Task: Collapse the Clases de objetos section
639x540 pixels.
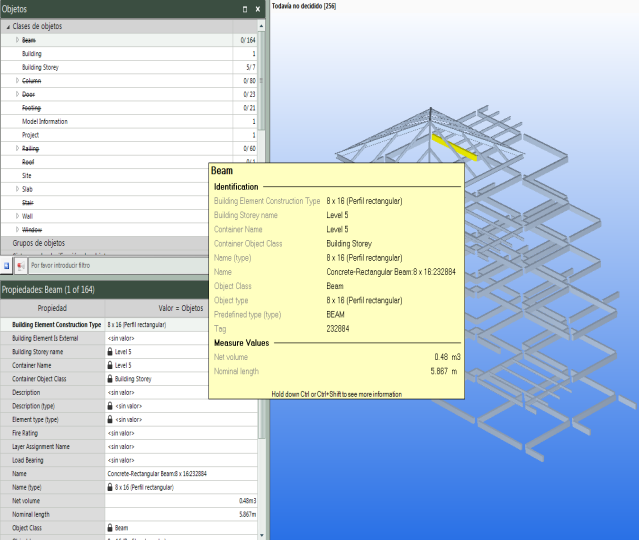Action: click(7, 26)
